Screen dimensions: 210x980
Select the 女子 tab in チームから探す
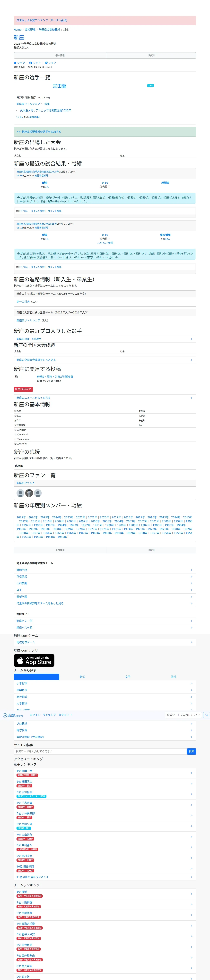[128, 677]
